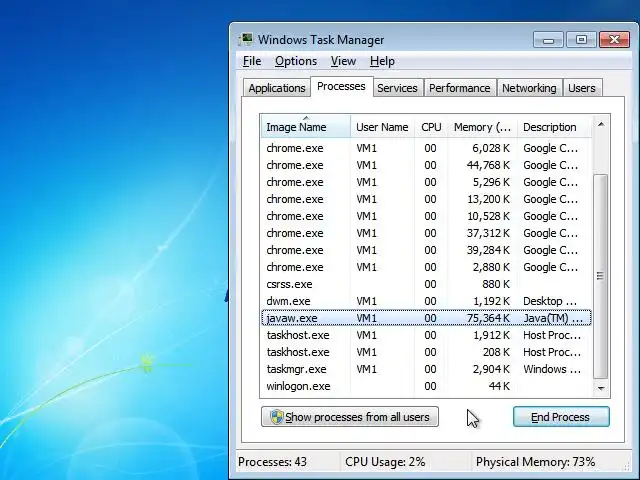The height and width of the screenshot is (480, 640).
Task: Sort processes by CPU column
Action: pyautogui.click(x=431, y=127)
